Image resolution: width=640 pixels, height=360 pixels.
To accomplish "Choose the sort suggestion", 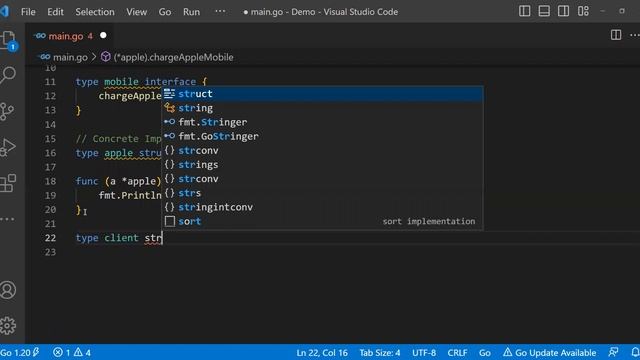I will coord(322,221).
